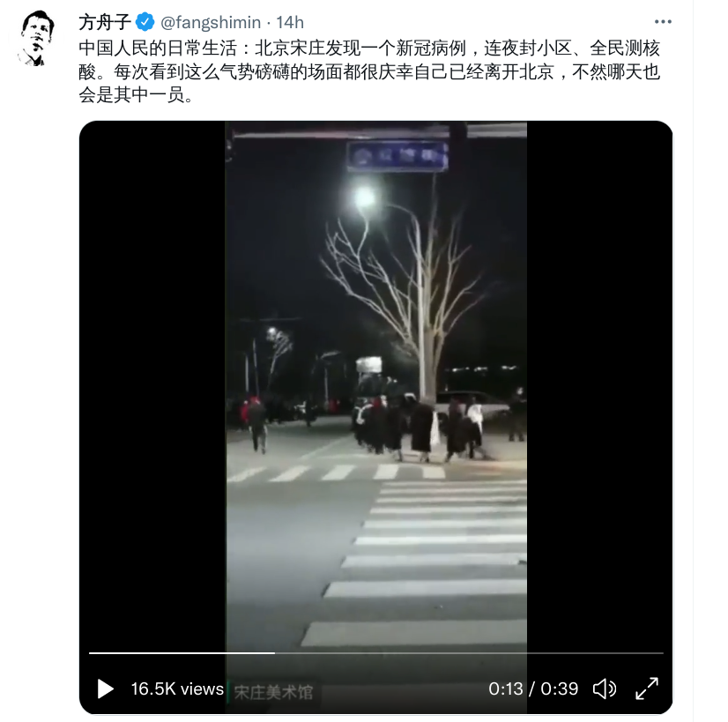Open the 方舟子 display name link
Viewport: 728px width, 722px height.
105,22
